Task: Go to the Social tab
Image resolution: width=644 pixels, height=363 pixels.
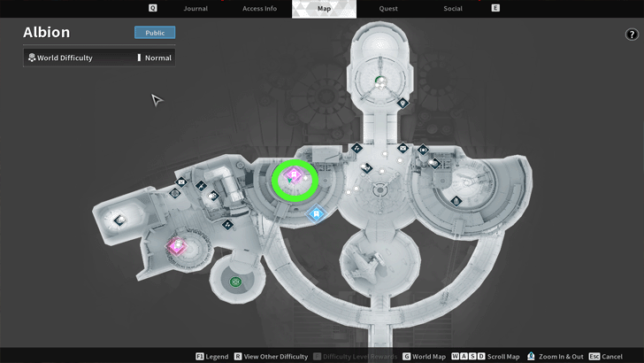Action: tap(453, 8)
